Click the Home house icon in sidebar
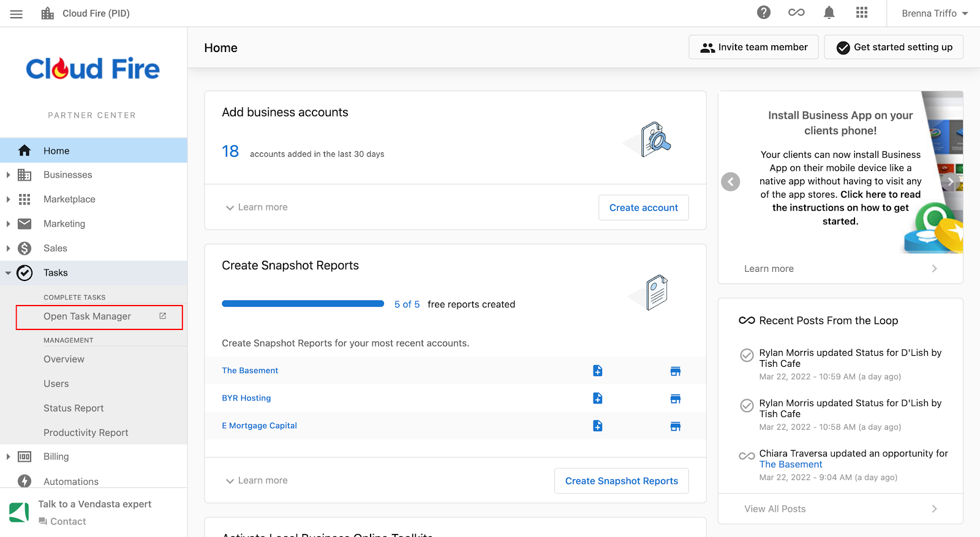Viewport: 980px width, 537px height. point(24,151)
